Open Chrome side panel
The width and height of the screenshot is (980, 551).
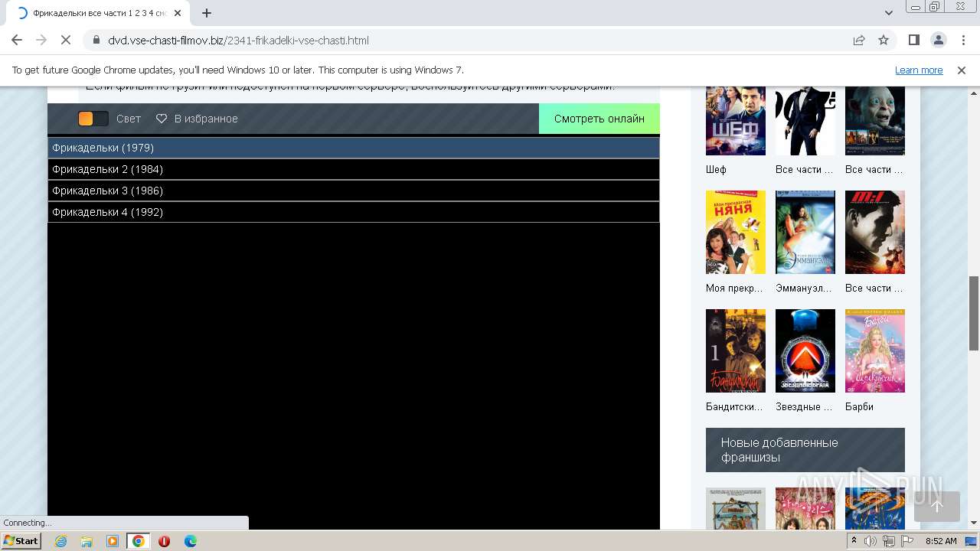coord(913,40)
